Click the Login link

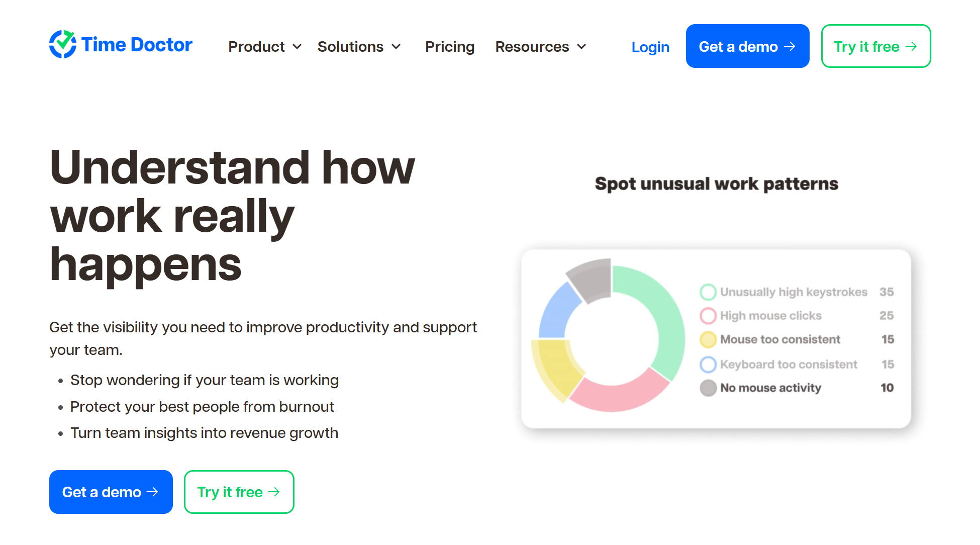pos(650,47)
